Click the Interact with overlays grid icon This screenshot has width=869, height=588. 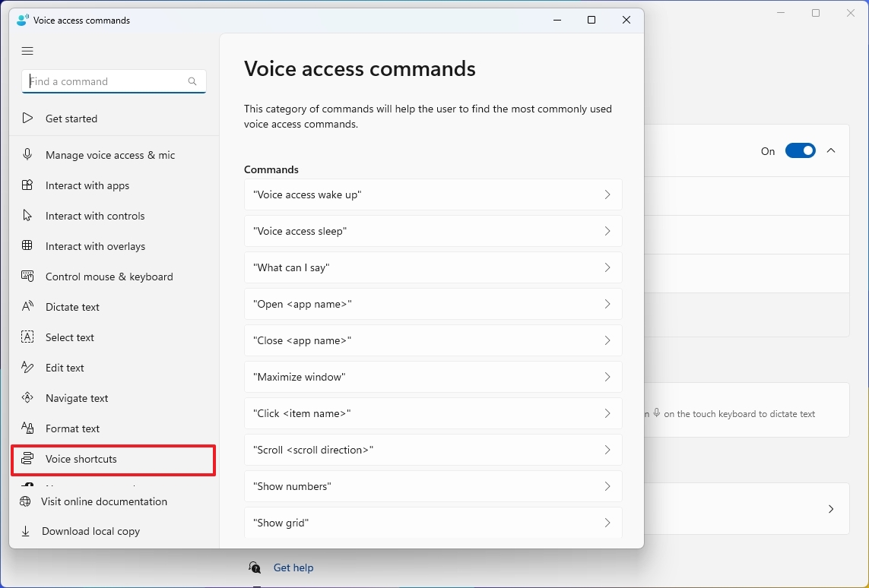coord(27,245)
